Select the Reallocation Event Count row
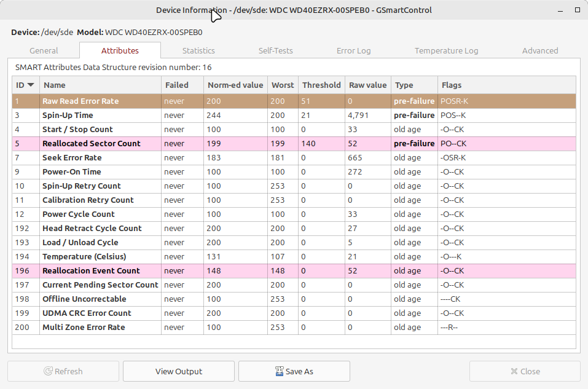Viewport: 588px width, 389px height. click(294, 271)
